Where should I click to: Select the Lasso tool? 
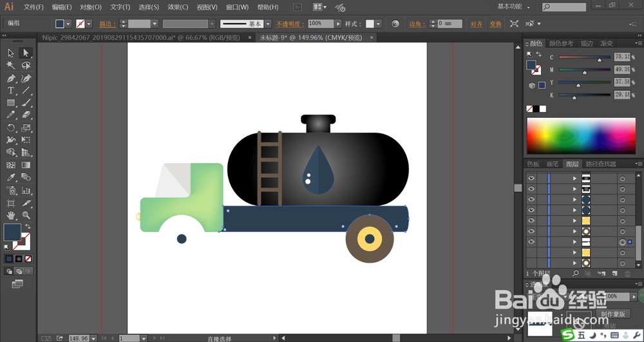[26, 65]
